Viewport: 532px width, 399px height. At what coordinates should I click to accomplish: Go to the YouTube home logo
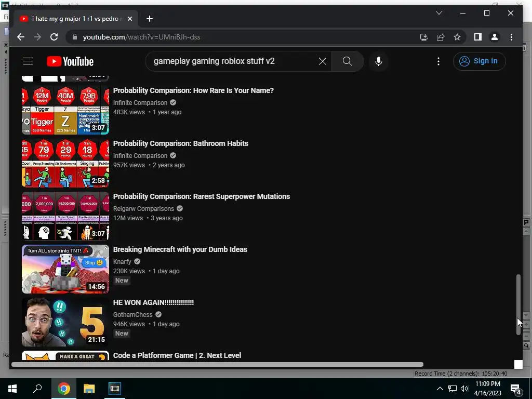click(x=70, y=61)
